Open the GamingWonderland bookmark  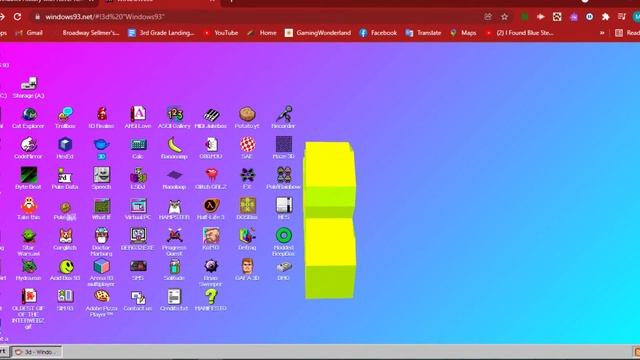tap(318, 33)
